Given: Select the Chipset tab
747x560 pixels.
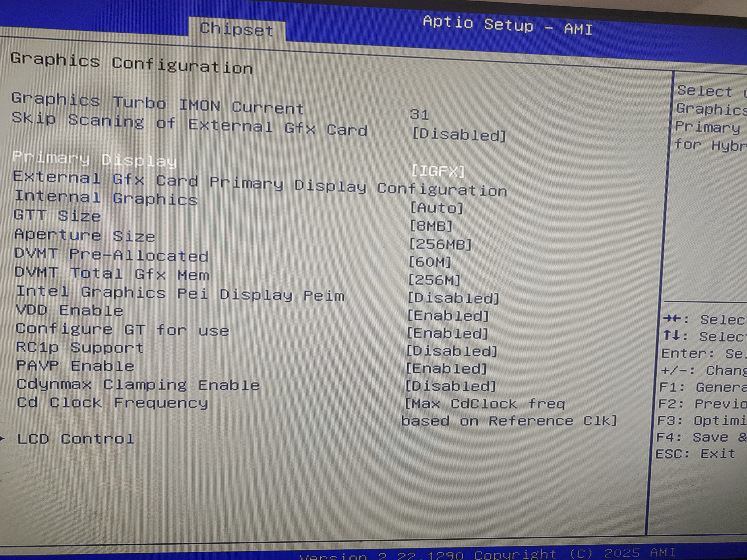Looking at the screenshot, I should point(236,29).
